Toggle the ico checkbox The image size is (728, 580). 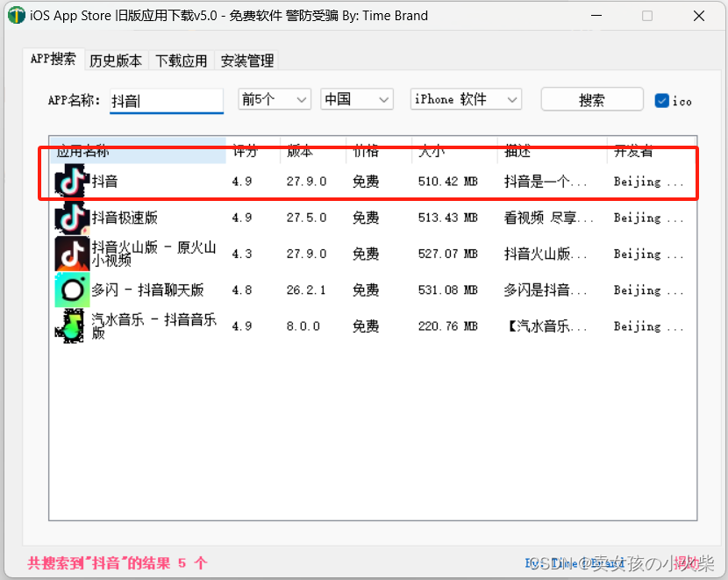pyautogui.click(x=661, y=100)
